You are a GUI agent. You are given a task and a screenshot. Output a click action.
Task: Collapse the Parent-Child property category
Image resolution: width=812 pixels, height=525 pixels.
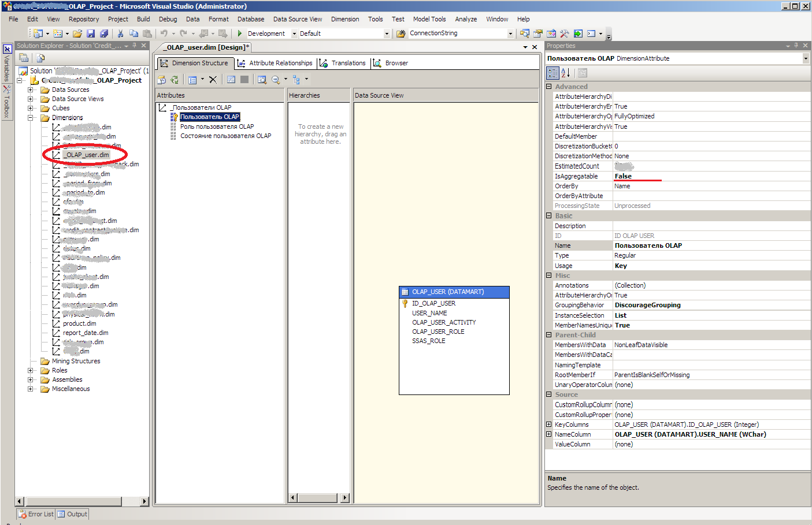click(549, 335)
